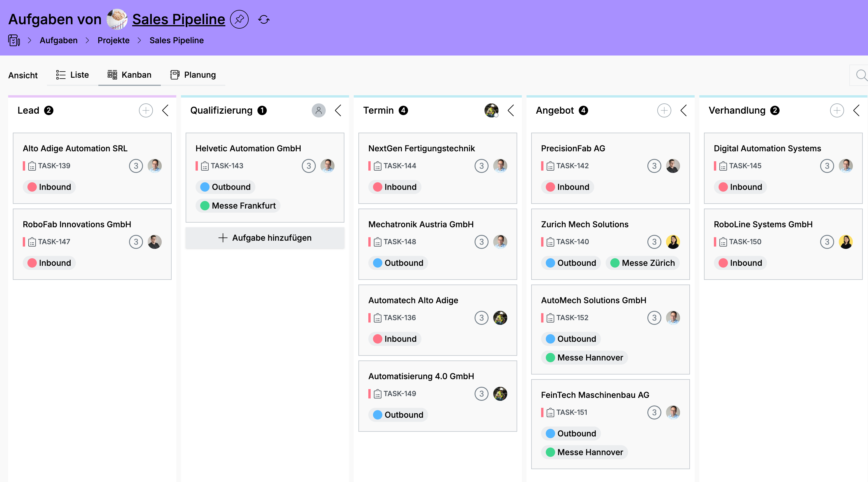Click the refresh sync icon in header
Screen dimensions: 868x482
click(264, 20)
